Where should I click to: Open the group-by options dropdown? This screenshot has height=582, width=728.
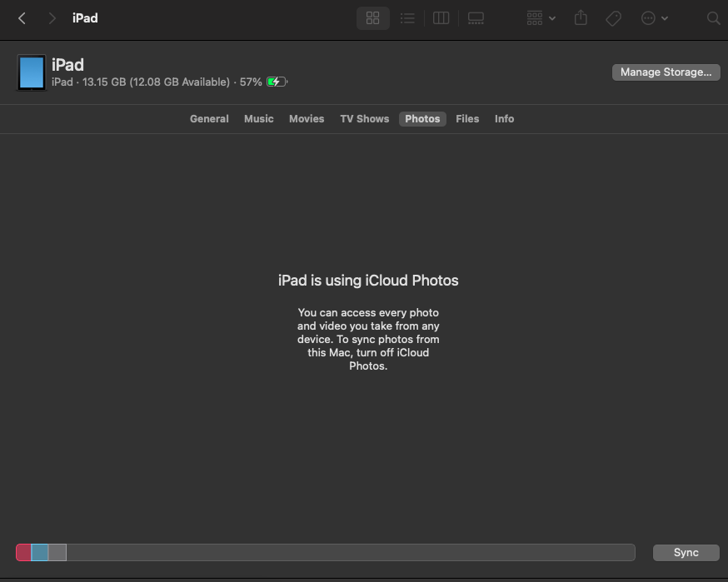(541, 18)
